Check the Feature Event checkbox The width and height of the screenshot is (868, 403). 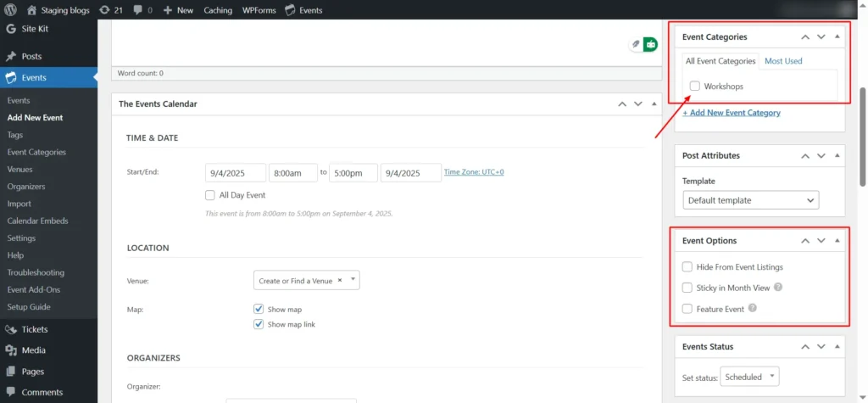pos(687,309)
